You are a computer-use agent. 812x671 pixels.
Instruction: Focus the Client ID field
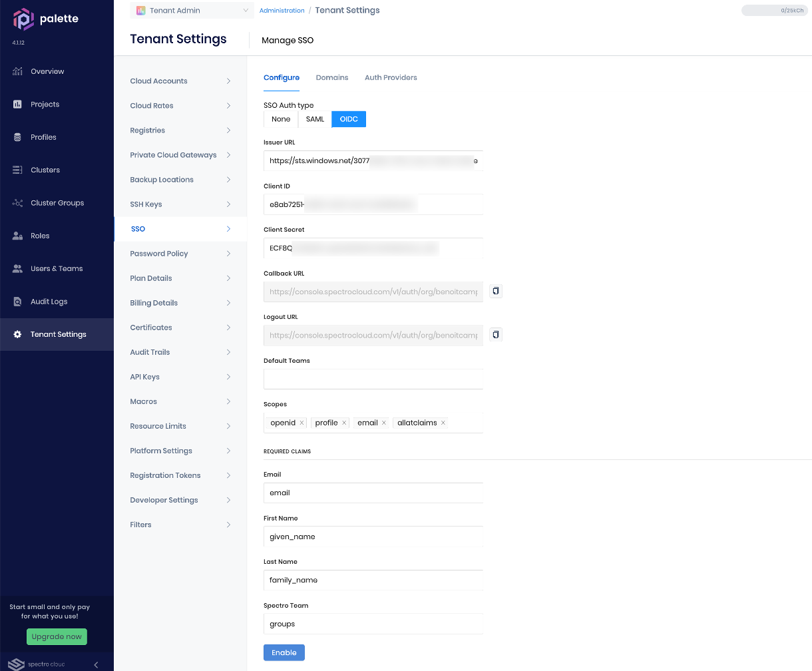coord(373,204)
